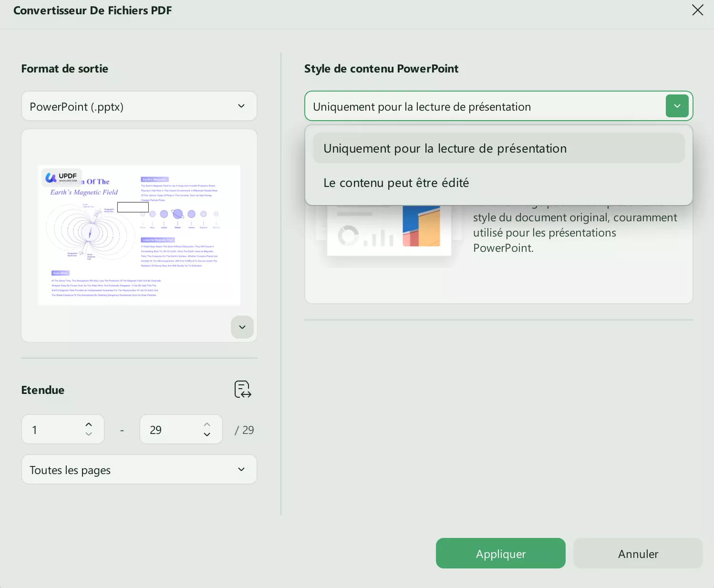Decrement the ending page with the down arrow
Image resolution: width=714 pixels, height=588 pixels.
207,435
